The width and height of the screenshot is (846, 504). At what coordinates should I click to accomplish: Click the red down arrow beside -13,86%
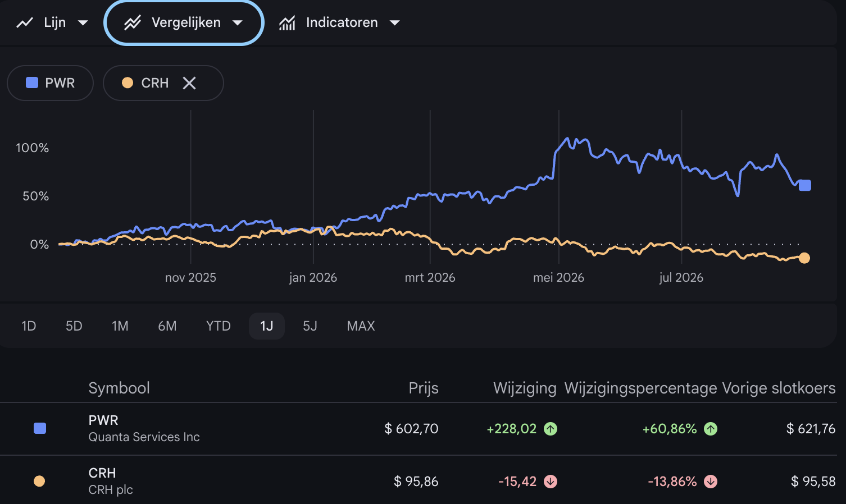[711, 482]
